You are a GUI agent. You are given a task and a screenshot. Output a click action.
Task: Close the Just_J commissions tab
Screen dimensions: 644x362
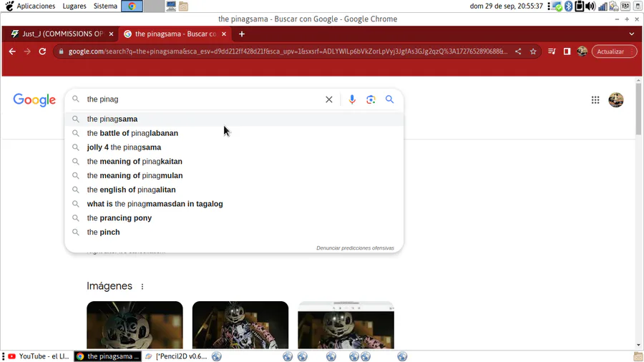[112, 34]
